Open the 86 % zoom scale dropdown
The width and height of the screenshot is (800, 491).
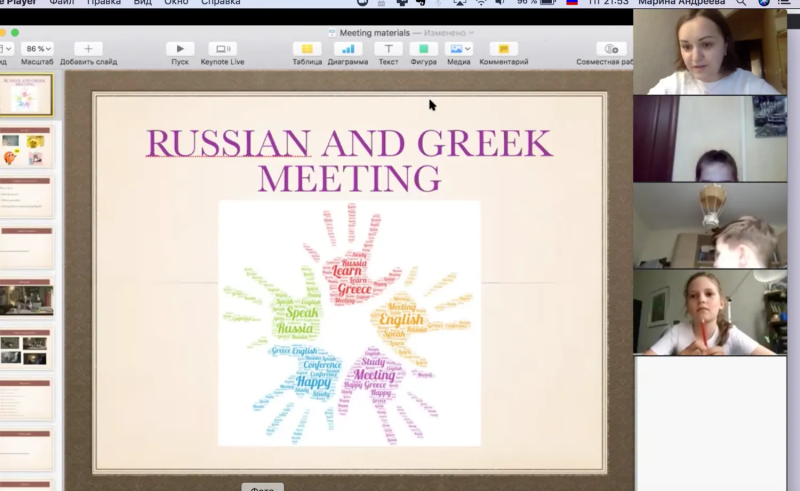pos(38,49)
